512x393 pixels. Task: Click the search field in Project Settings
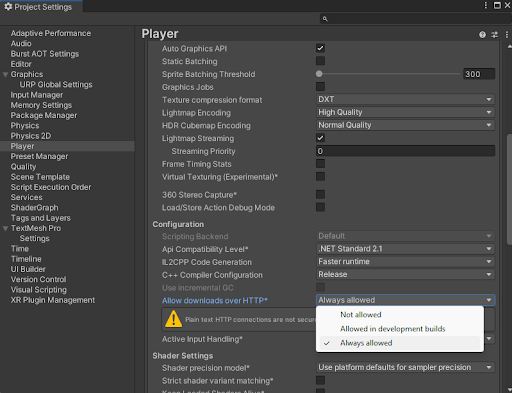pyautogui.click(x=415, y=19)
